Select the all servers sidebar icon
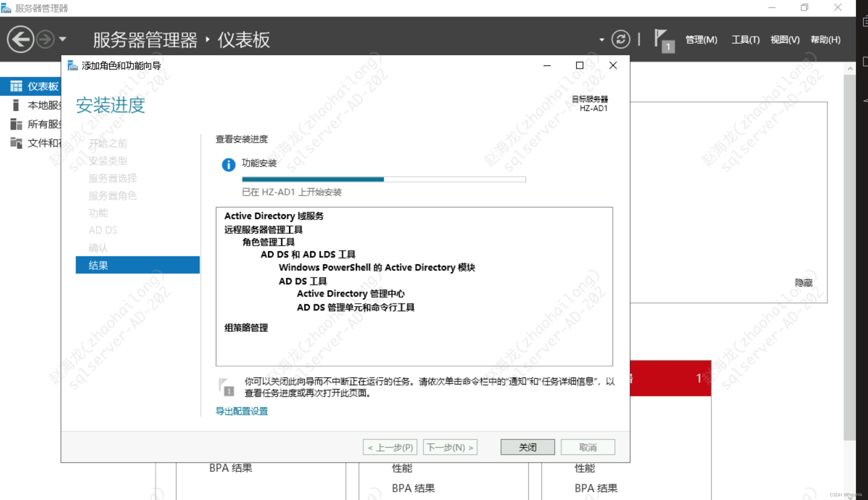868x500 pixels. tap(16, 124)
